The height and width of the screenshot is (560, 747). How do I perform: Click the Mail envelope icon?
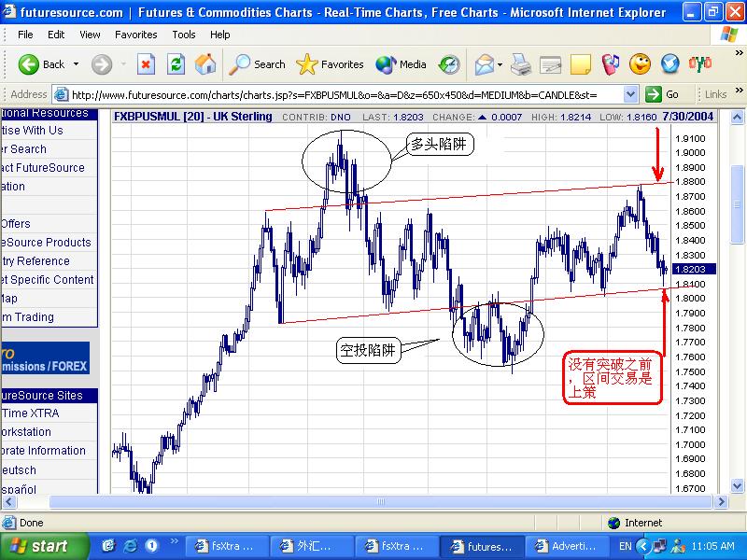[485, 64]
